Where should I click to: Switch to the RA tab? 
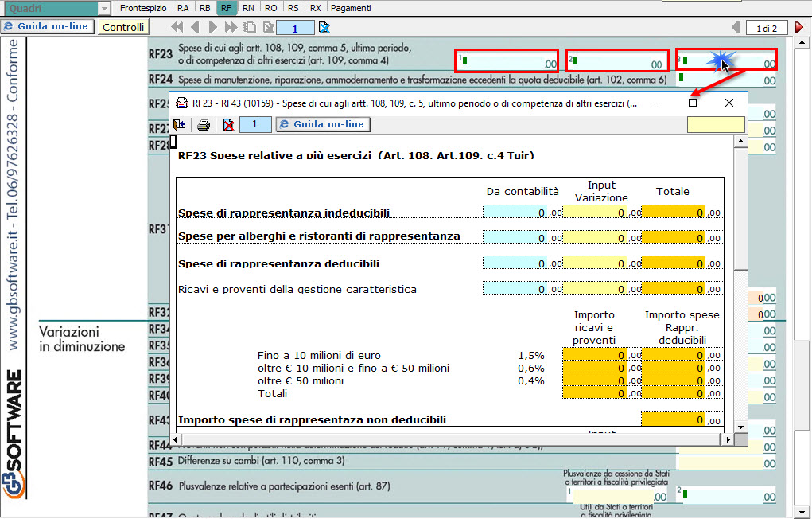(x=183, y=8)
